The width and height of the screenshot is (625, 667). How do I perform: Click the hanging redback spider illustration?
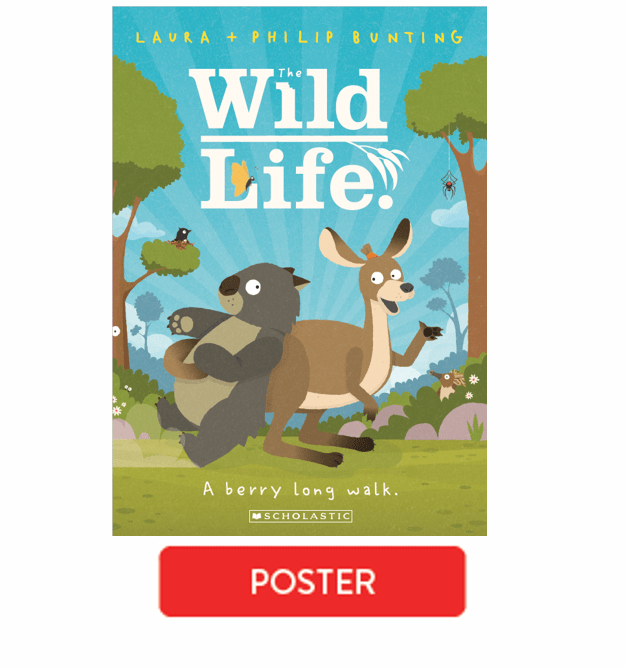[x=448, y=185]
